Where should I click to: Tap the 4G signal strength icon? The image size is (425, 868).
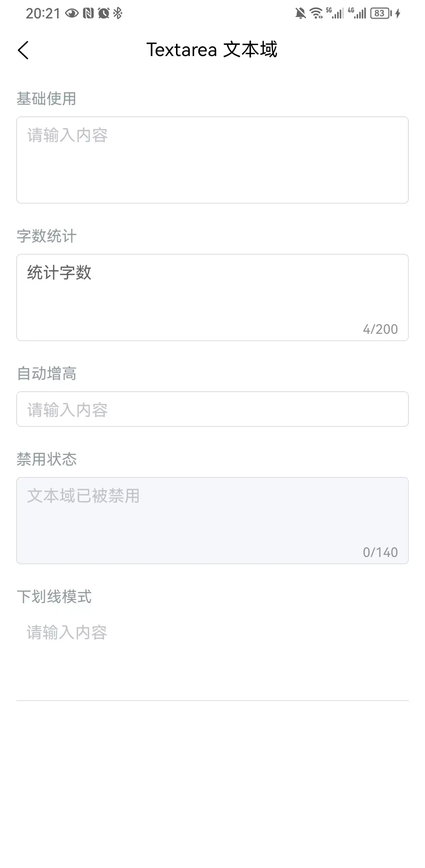coord(357,14)
